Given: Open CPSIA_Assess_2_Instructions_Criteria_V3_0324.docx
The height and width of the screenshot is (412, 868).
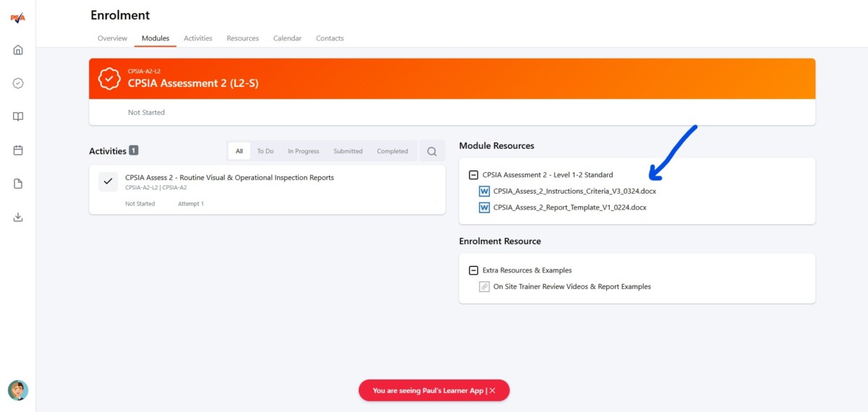Looking at the screenshot, I should 574,192.
